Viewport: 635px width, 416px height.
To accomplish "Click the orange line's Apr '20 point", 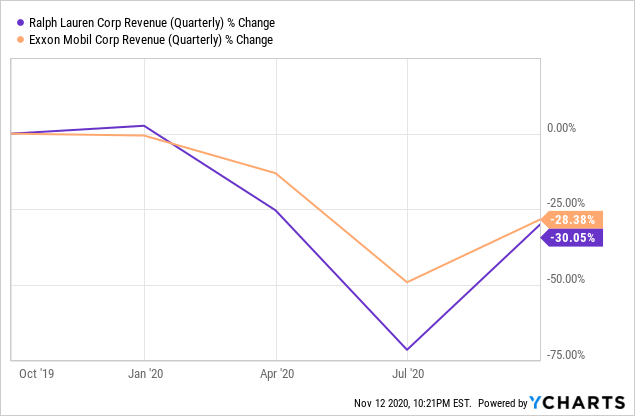I will pos(276,173).
